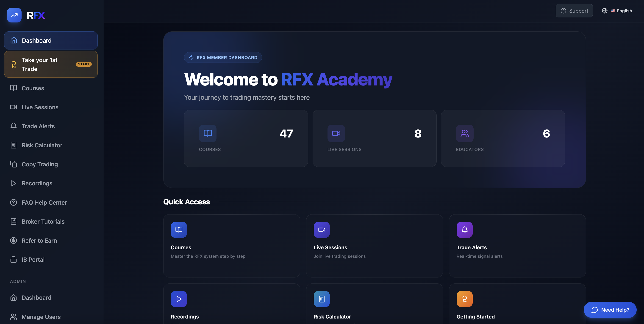644x324 pixels.
Task: Open Dashboard in the main sidebar
Action: pos(51,41)
